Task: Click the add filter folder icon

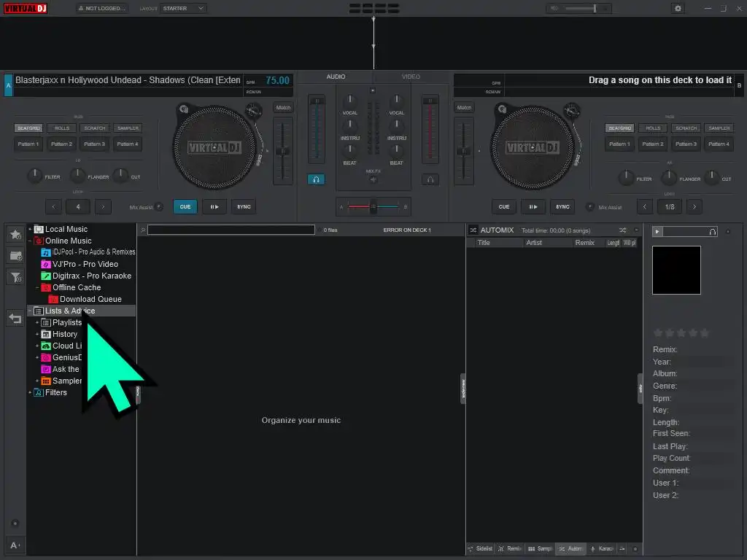Action: pyautogui.click(x=16, y=277)
